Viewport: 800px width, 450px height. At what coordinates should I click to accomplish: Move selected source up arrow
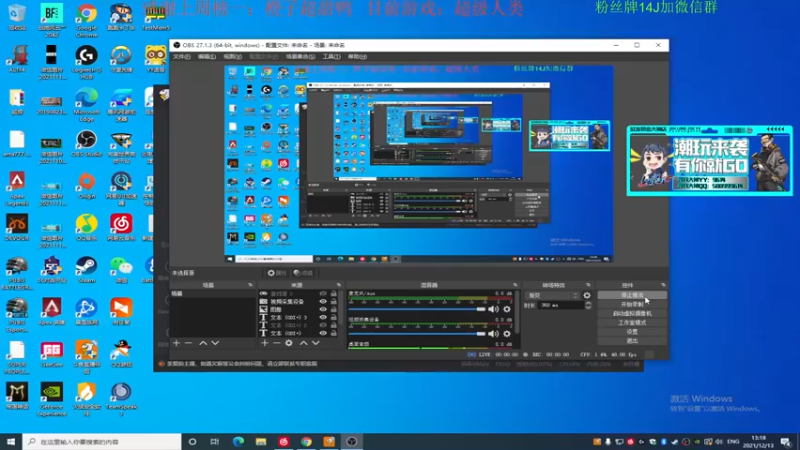click(x=304, y=343)
